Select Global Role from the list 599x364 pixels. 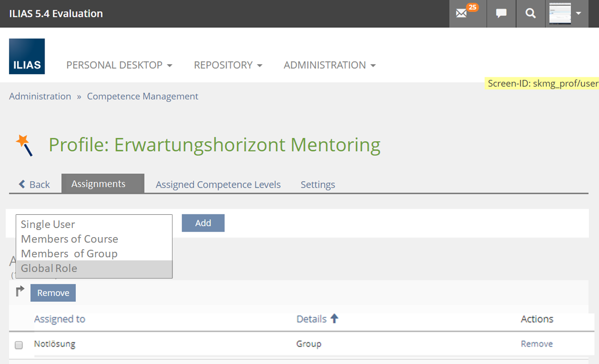point(49,268)
